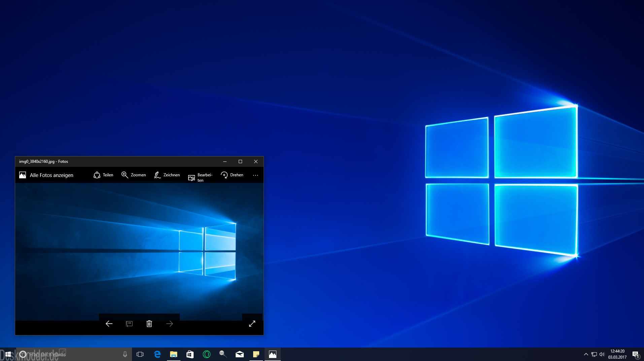Enter fullscreen with diagonal arrows icon
644x361 pixels.
click(x=252, y=324)
